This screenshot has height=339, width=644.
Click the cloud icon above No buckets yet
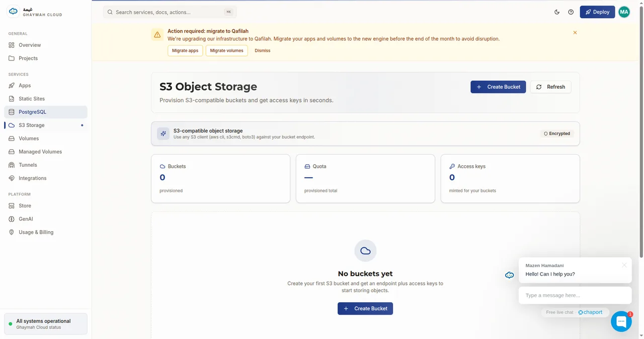365,250
